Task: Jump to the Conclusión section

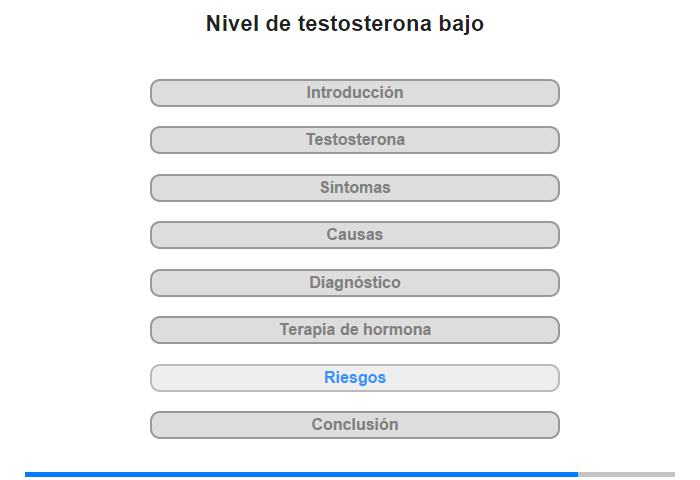Action: [x=355, y=425]
